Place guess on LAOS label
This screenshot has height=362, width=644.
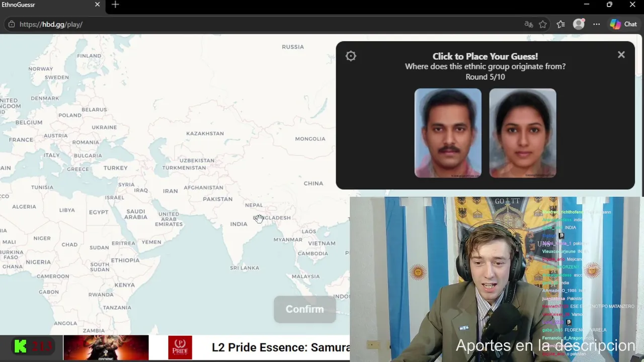point(309,232)
